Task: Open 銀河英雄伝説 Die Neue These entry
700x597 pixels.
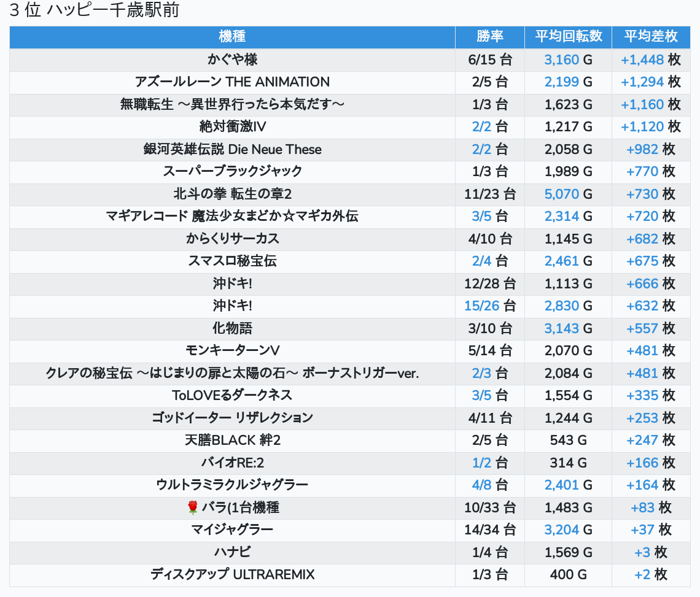Action: [232, 149]
